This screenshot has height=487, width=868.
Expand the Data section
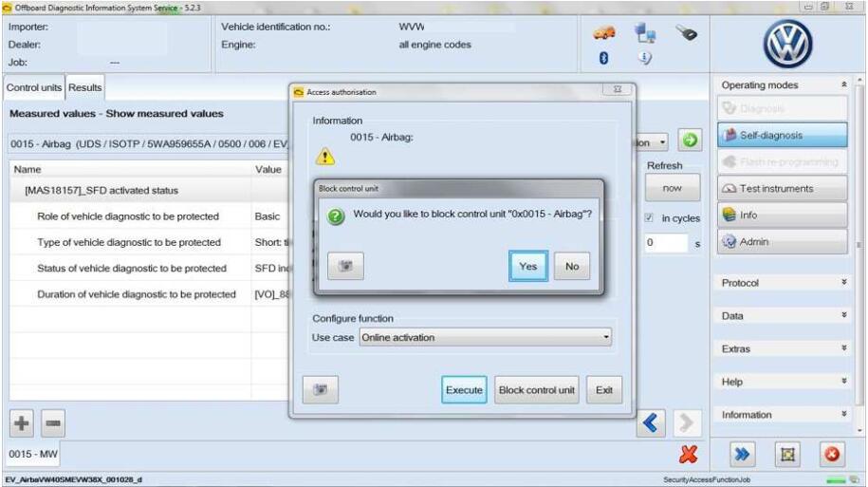click(x=843, y=315)
